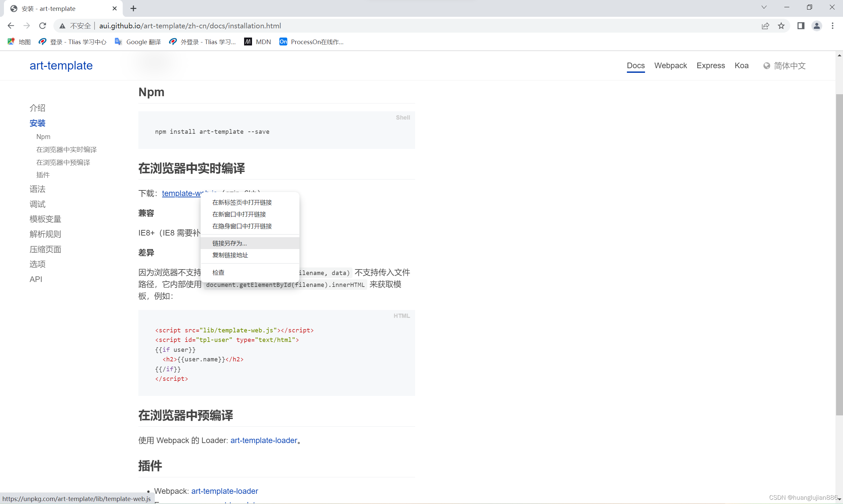Open a new tab with plus button
Image resolution: width=843 pixels, height=504 pixels.
point(133,9)
